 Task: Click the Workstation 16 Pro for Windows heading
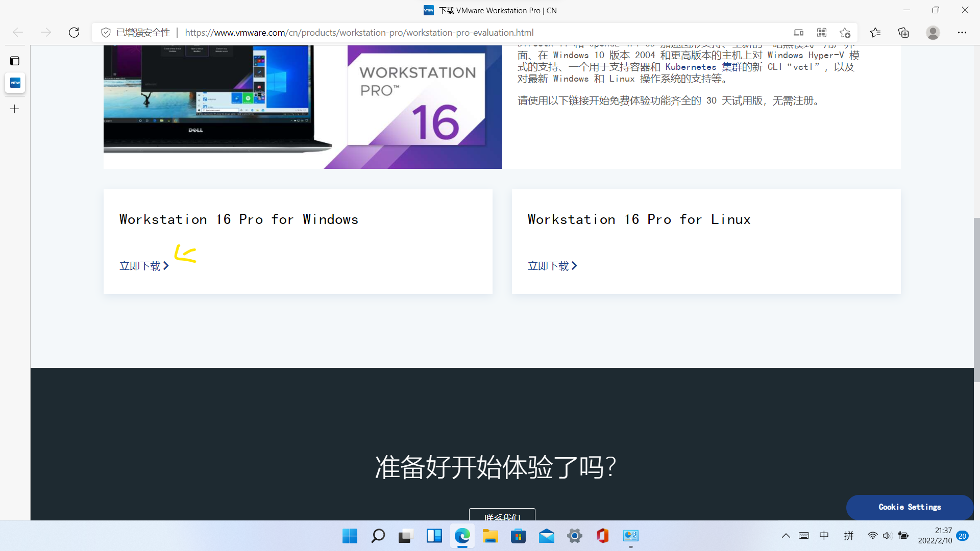(239, 219)
